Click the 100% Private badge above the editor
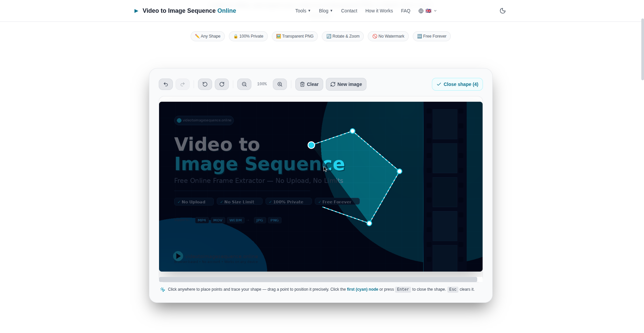The width and height of the screenshot is (644, 333). point(248,36)
